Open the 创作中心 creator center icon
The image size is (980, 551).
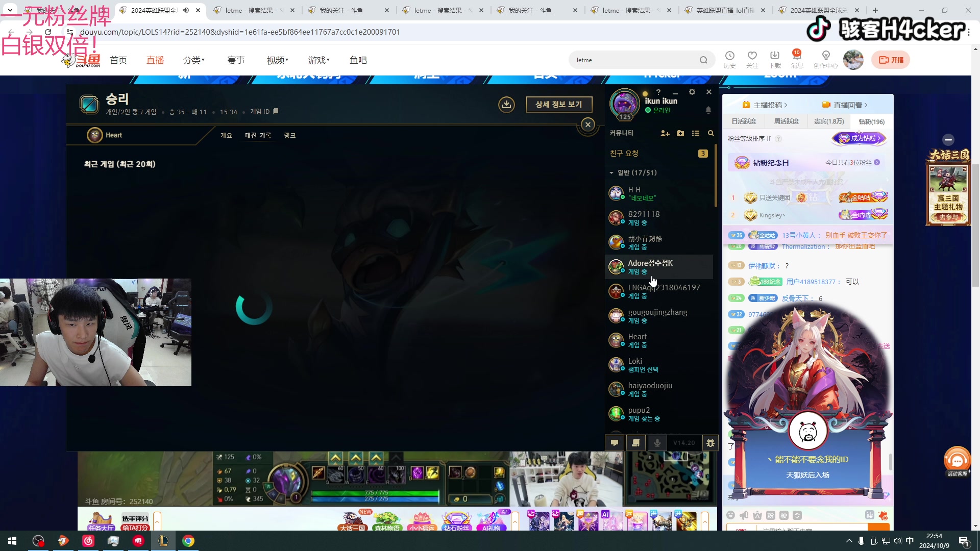pyautogui.click(x=826, y=59)
